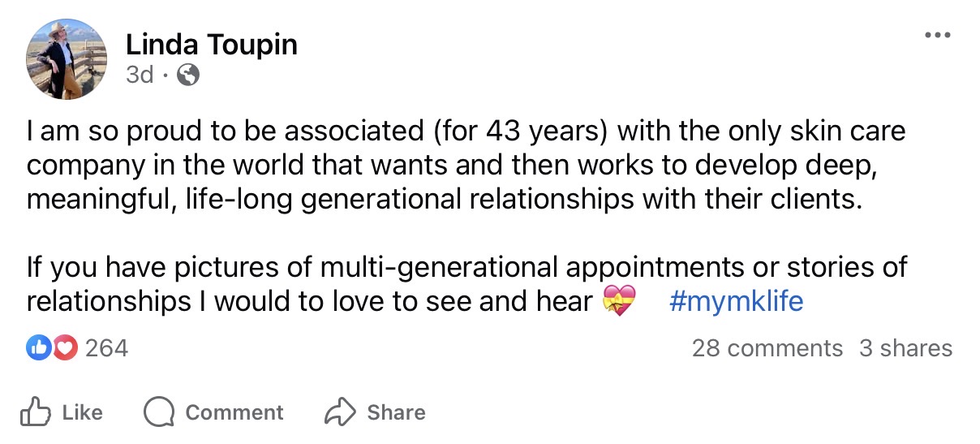Image resolution: width=980 pixels, height=444 pixels.
Task: Click the "3d" post timestamp
Action: click(140, 75)
